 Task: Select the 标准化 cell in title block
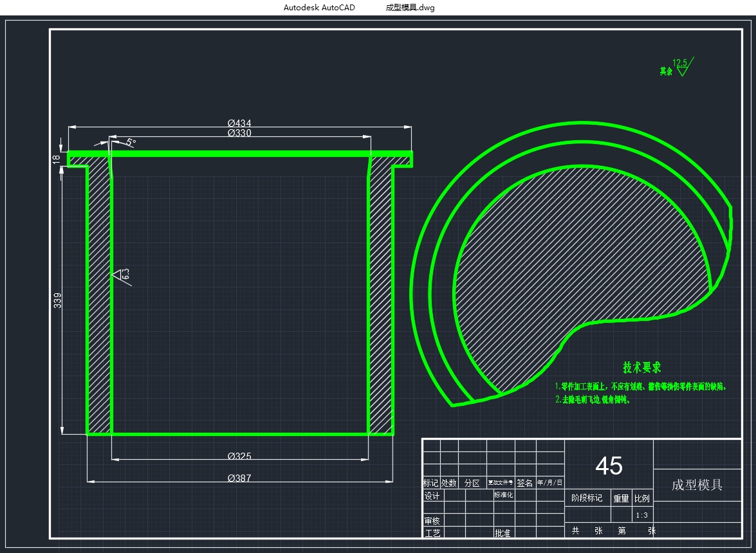coord(503,494)
